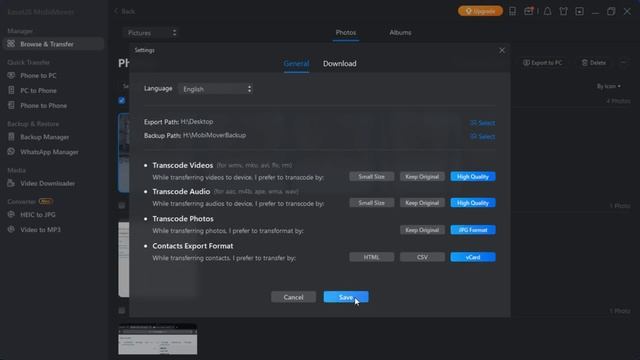The image size is (640, 360).
Task: Open the Language dropdown set to English
Action: 216,89
